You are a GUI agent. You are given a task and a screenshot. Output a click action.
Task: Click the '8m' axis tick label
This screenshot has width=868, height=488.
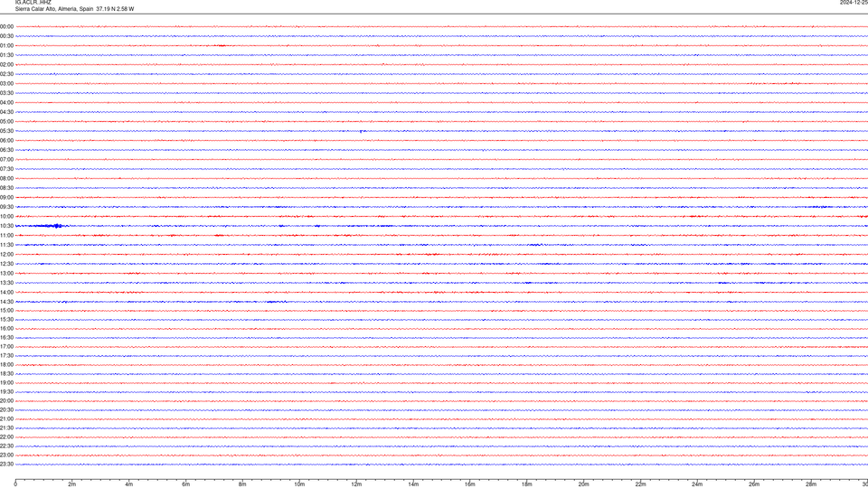pyautogui.click(x=242, y=484)
